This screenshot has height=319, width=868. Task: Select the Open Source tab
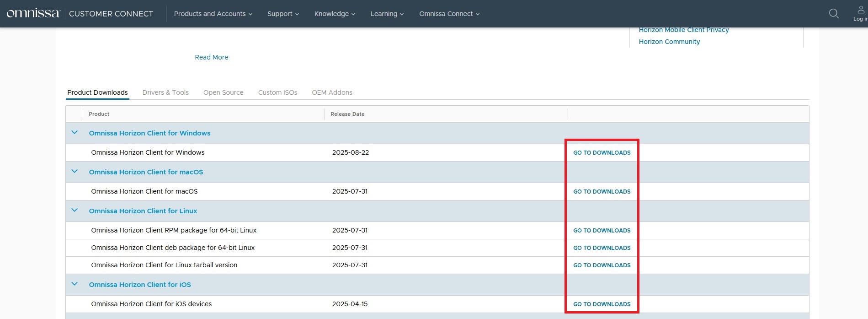[x=223, y=92]
